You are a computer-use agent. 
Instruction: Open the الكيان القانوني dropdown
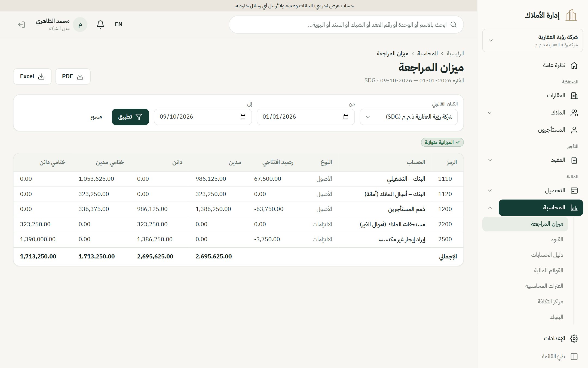(x=409, y=117)
